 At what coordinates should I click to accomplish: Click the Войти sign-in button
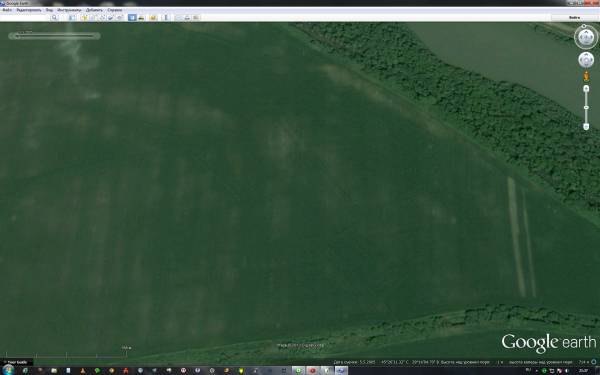[x=574, y=18]
